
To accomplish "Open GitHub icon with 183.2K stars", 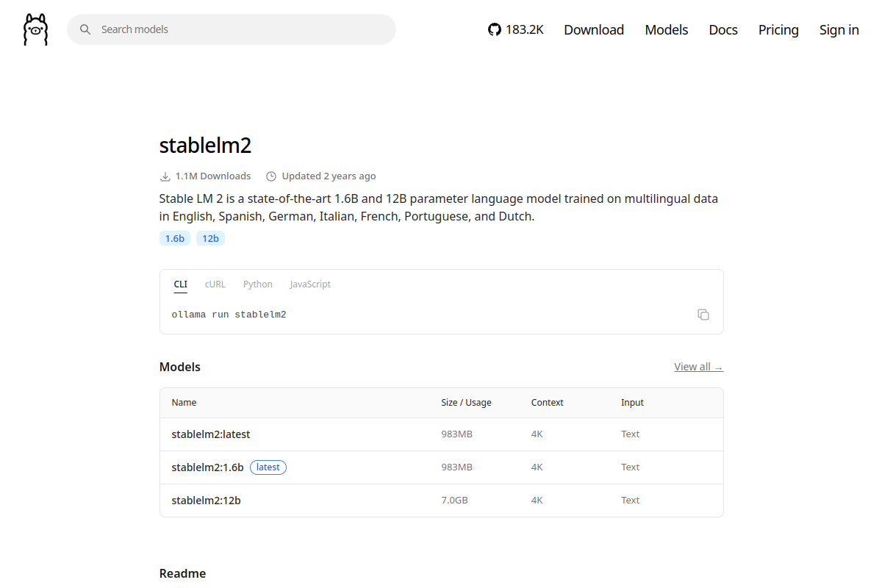I will (516, 29).
